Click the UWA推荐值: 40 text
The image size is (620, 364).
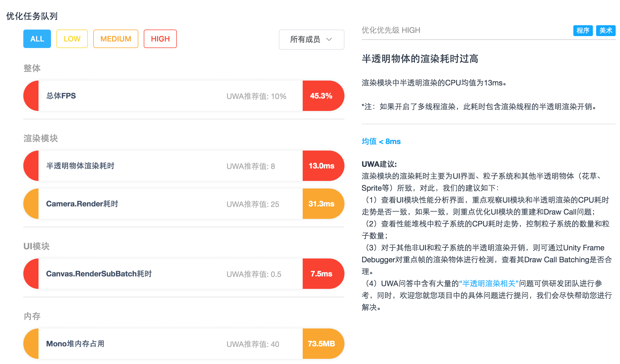tap(253, 344)
